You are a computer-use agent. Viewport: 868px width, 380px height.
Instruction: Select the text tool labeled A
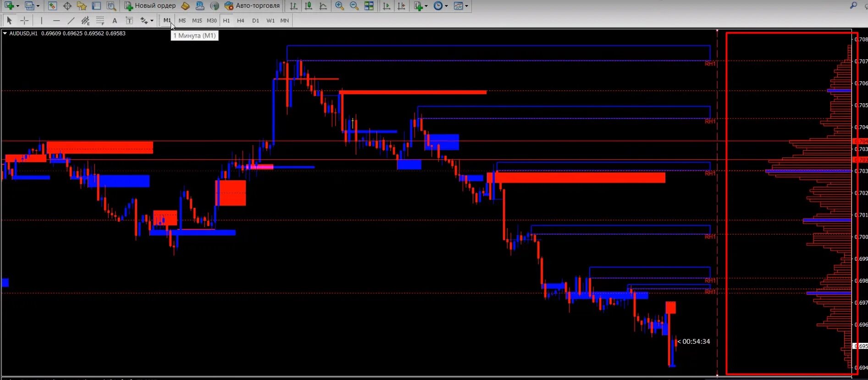pyautogui.click(x=115, y=21)
